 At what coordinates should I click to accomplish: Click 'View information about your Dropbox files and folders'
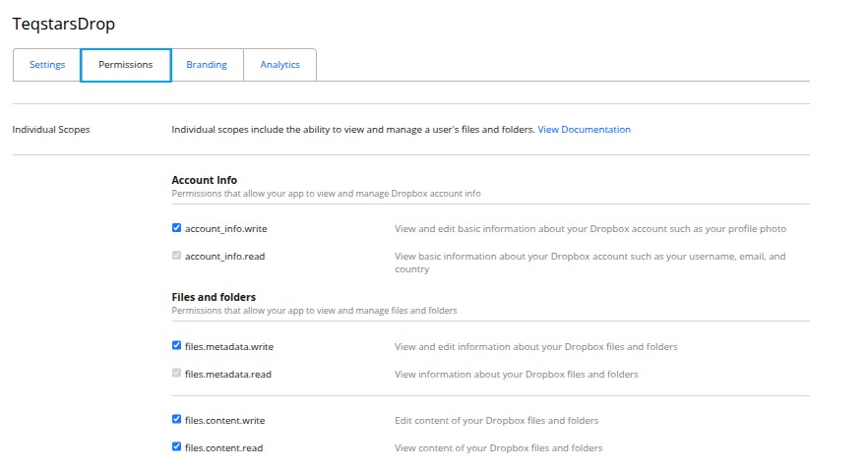click(517, 375)
